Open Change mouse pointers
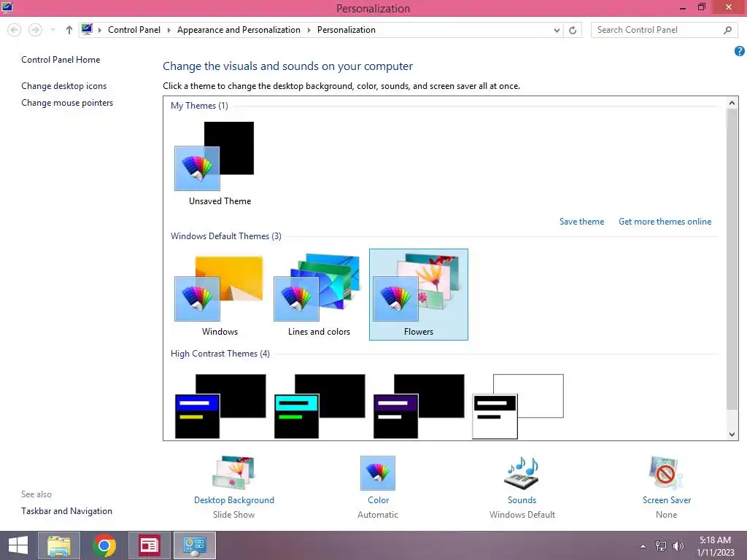Image resolution: width=747 pixels, height=560 pixels. pyautogui.click(x=67, y=102)
